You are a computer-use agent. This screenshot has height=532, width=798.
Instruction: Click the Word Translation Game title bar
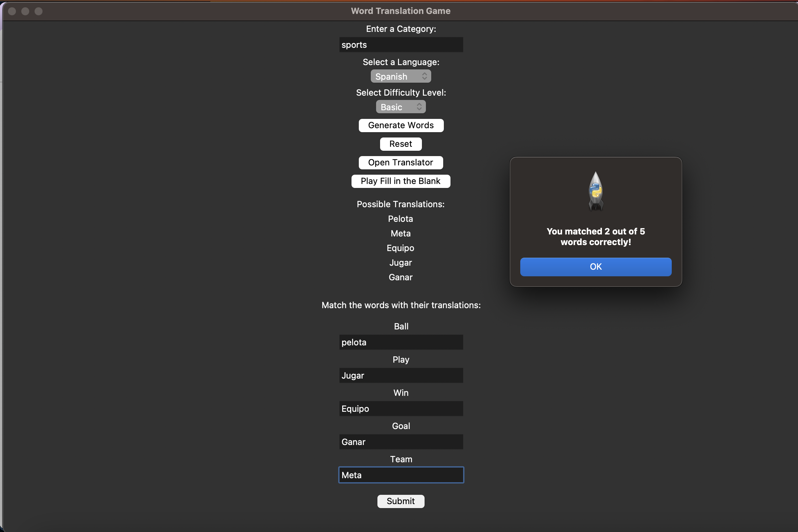[x=401, y=11]
